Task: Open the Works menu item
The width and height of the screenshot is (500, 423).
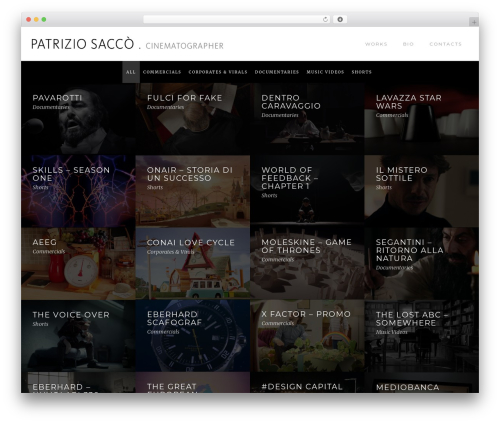Action: coord(376,44)
